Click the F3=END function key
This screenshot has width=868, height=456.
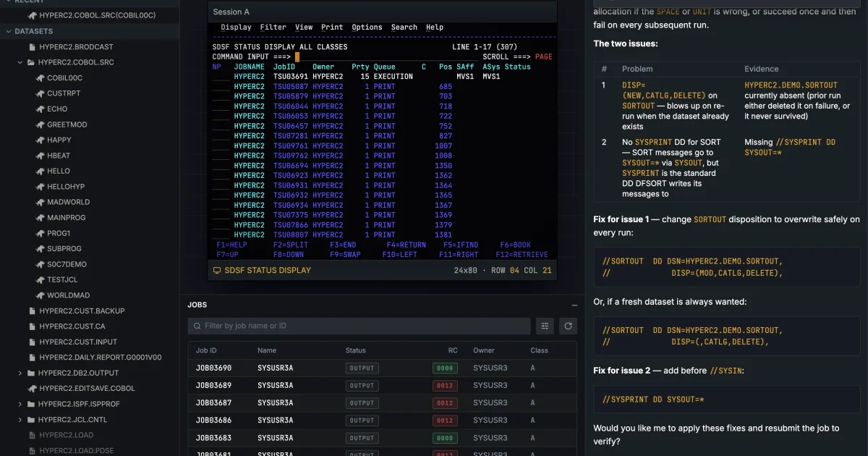343,245
